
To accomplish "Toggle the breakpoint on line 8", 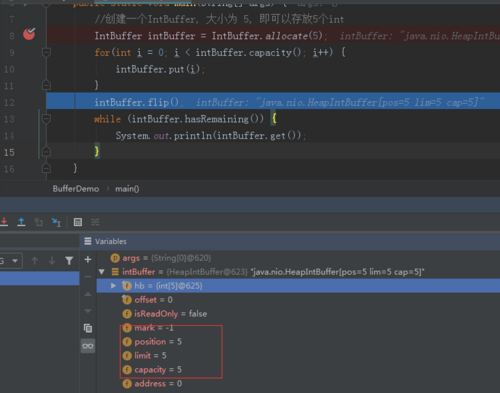I will click(x=29, y=34).
